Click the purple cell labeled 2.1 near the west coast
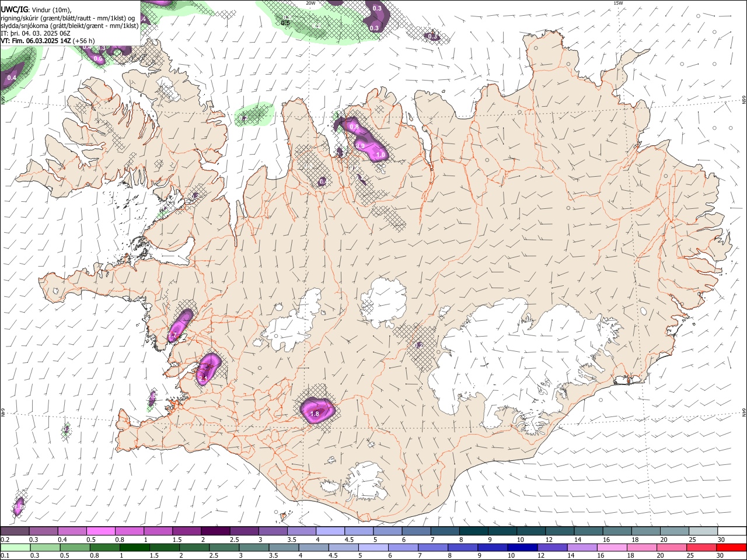747x560 pixels. [207, 370]
